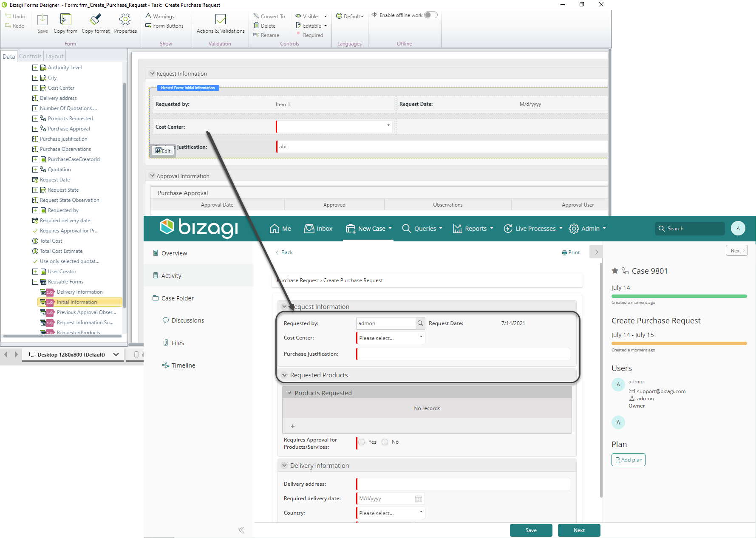Click Edit button on nested form
Image resolution: width=756 pixels, height=538 pixels.
163,151
